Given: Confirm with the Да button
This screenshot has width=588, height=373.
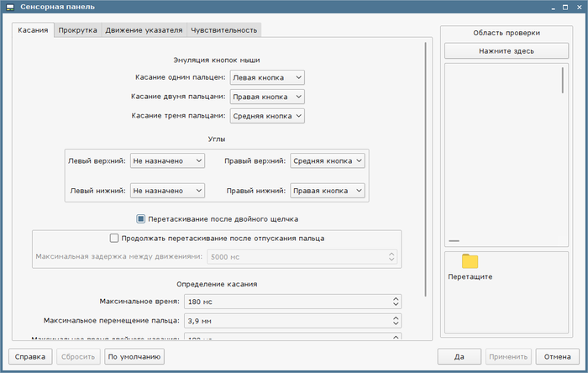Looking at the screenshot, I should pos(459,356).
